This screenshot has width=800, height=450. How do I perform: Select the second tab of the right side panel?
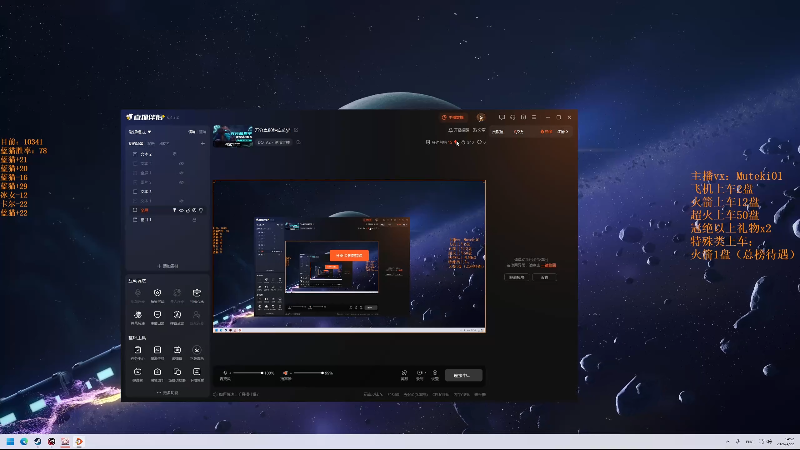[518, 132]
